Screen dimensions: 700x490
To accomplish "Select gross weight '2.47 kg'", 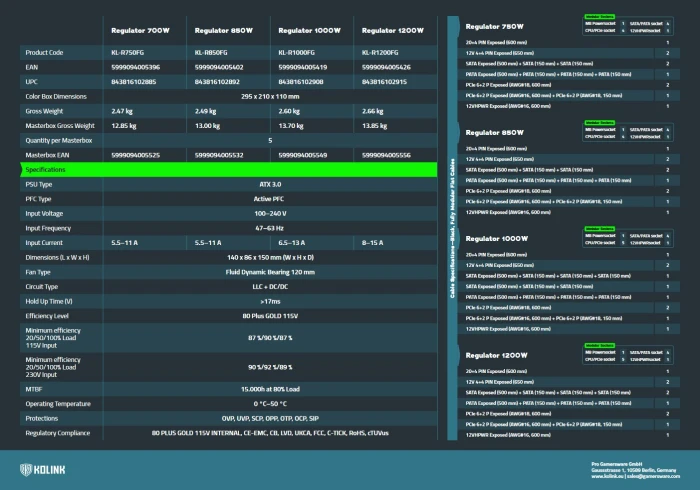I will coord(121,111).
